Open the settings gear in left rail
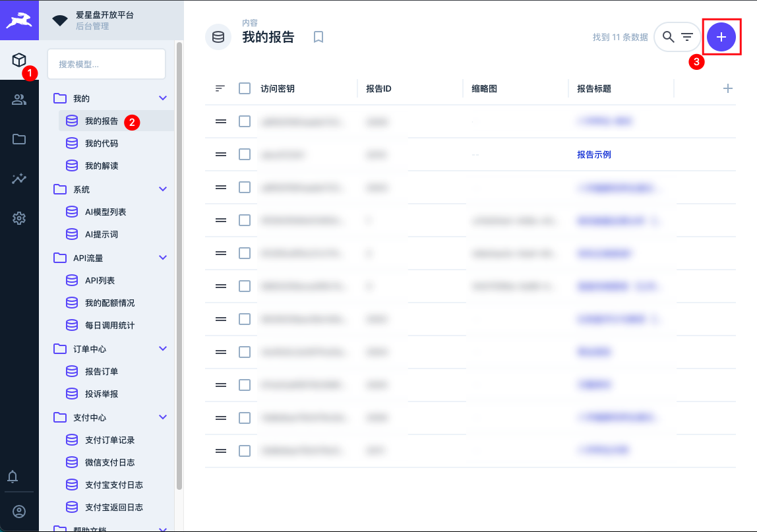This screenshot has width=757, height=532. [x=19, y=218]
